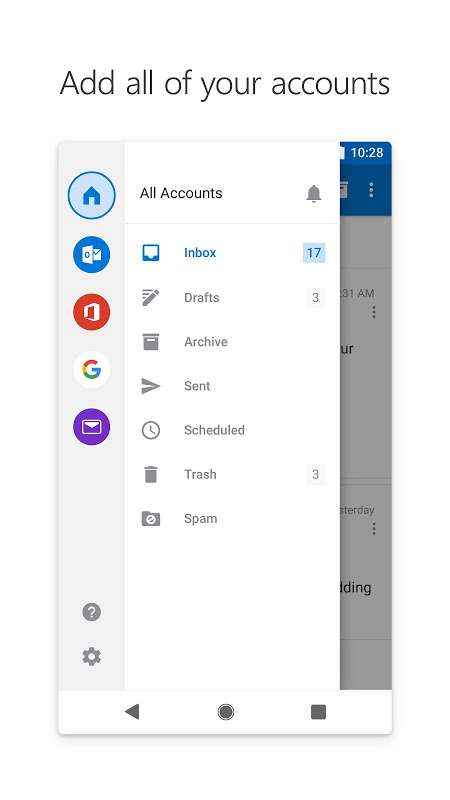Click the Archive box icon
This screenshot has width=450, height=800.
[x=151, y=342]
